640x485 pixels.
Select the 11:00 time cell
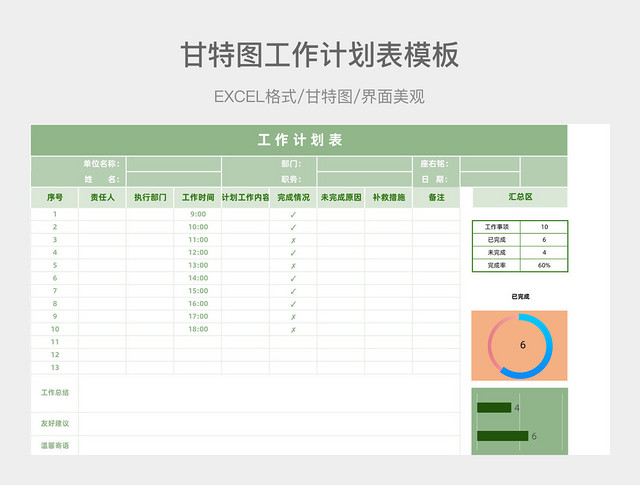point(198,240)
